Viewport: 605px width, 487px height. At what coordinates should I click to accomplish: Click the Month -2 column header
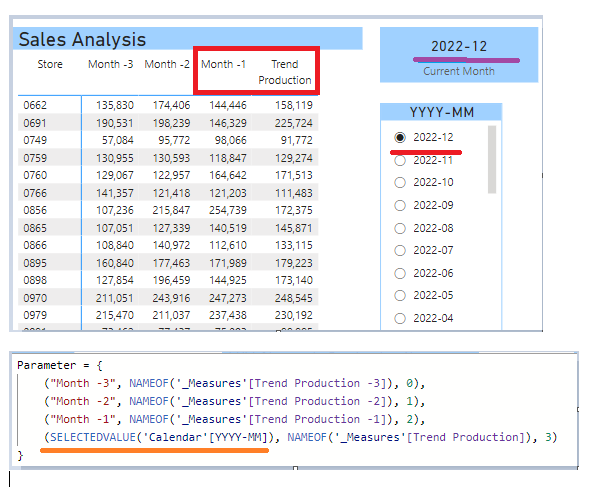(x=167, y=64)
